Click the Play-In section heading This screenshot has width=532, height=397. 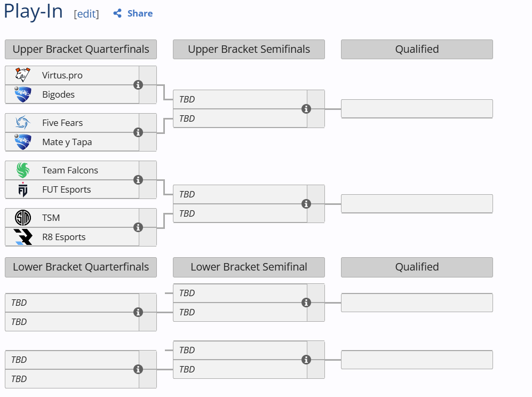tap(33, 12)
